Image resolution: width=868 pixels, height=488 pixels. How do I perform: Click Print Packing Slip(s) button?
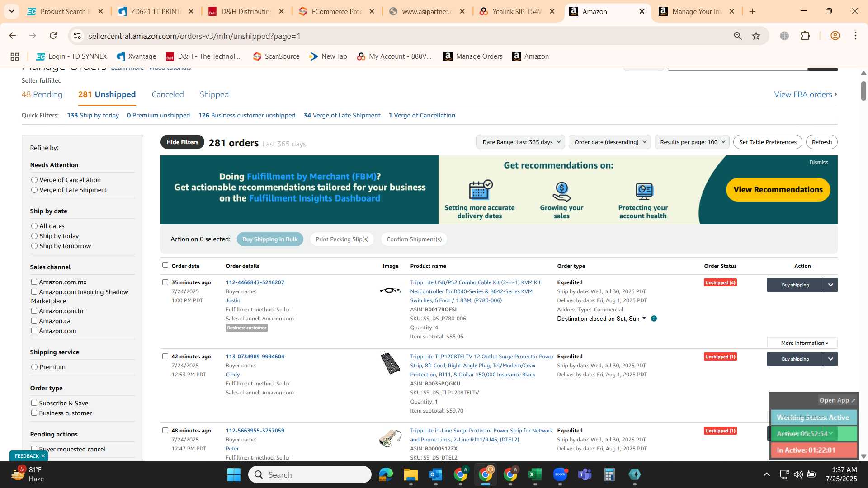[x=342, y=239]
